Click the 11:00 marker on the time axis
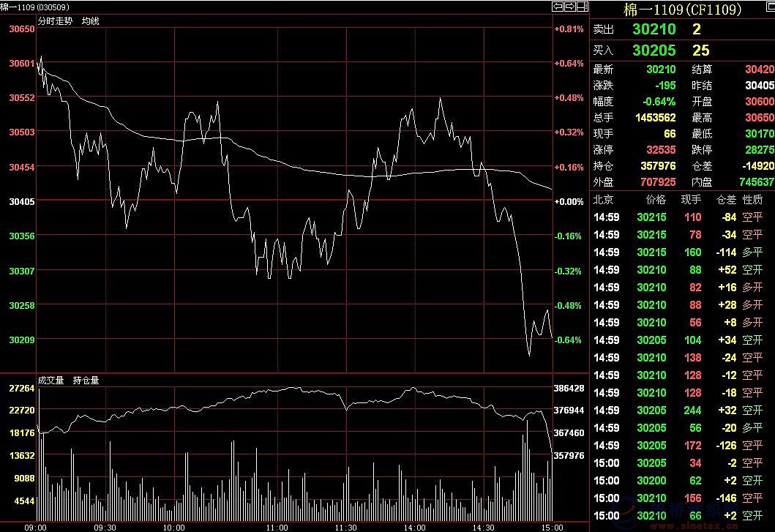 click(276, 527)
